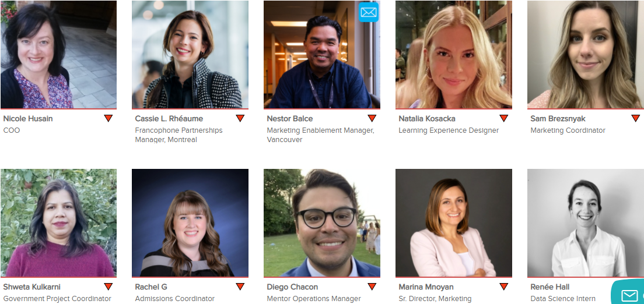Expand Marina Mnoyan's bio arrow
Screen dimensions: 644x304
(504, 287)
